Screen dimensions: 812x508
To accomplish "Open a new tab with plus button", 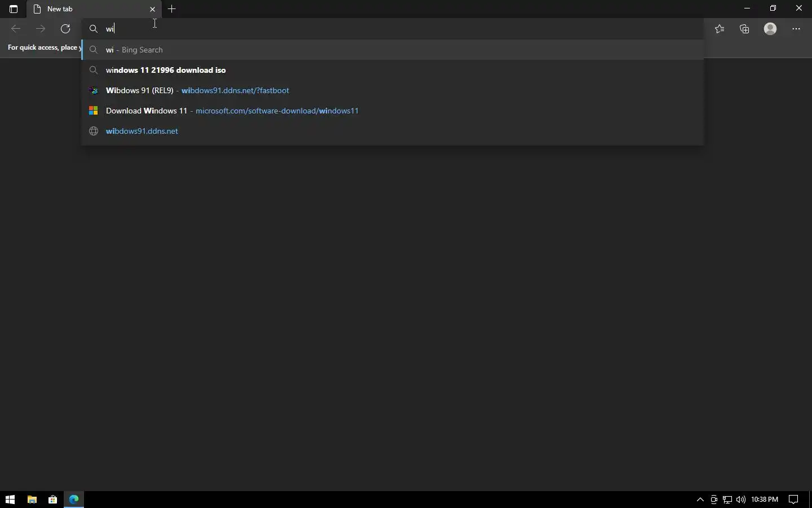I will [x=172, y=9].
